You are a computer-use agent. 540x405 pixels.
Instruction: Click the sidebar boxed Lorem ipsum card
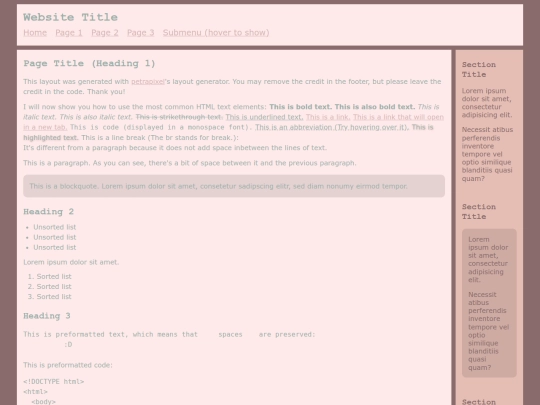(489, 303)
